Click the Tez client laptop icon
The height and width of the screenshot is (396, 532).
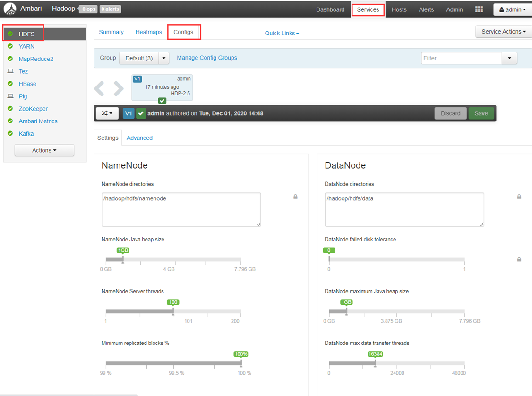click(10, 71)
